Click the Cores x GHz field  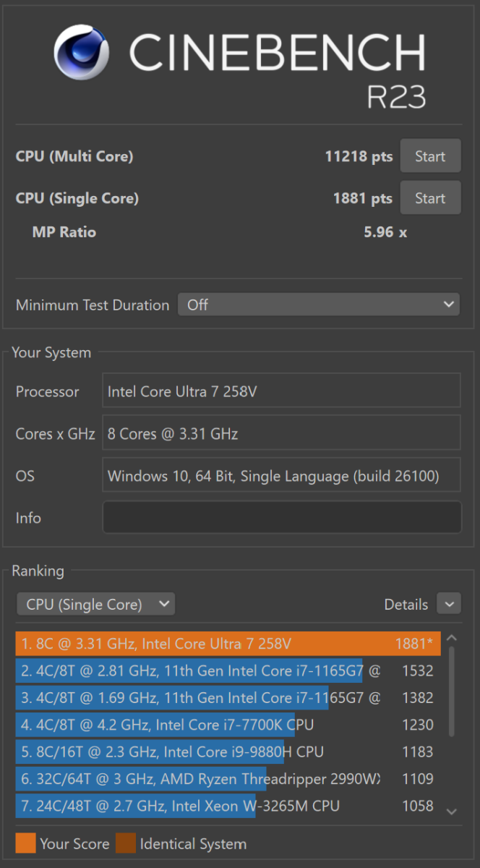pos(282,433)
